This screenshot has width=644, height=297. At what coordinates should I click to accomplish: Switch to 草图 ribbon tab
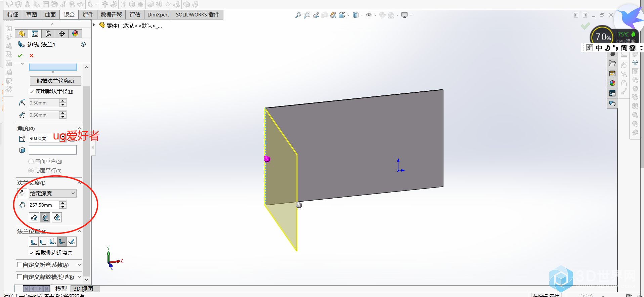[32, 15]
